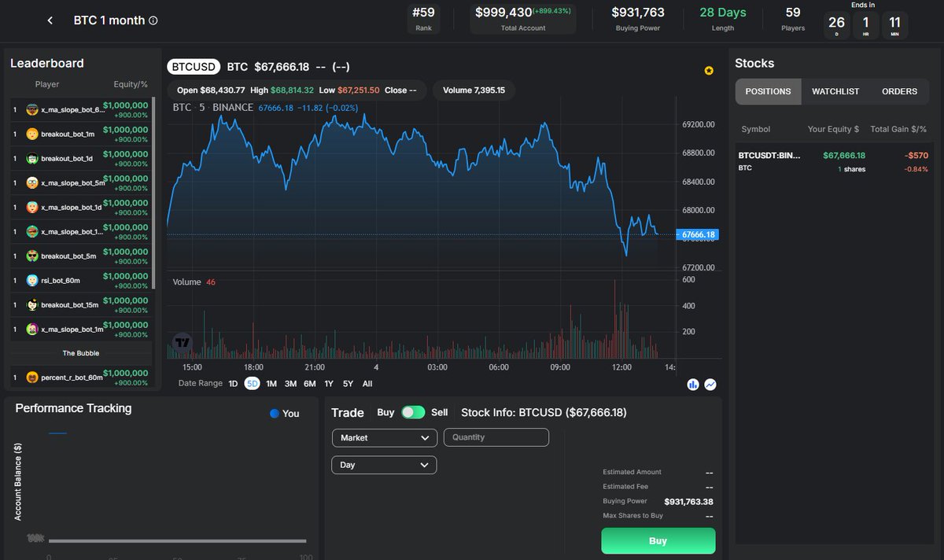The width and height of the screenshot is (944, 560).
Task: Click the Total Gain $/% column header
Action: click(898, 129)
